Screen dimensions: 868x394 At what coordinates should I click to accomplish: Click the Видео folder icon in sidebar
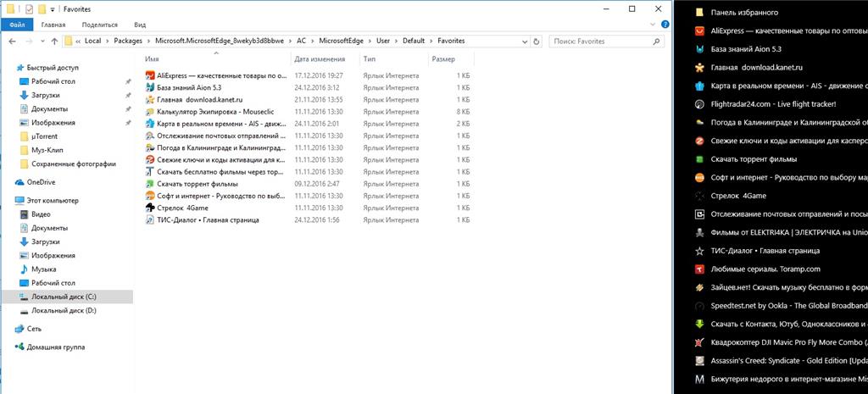pos(24,214)
